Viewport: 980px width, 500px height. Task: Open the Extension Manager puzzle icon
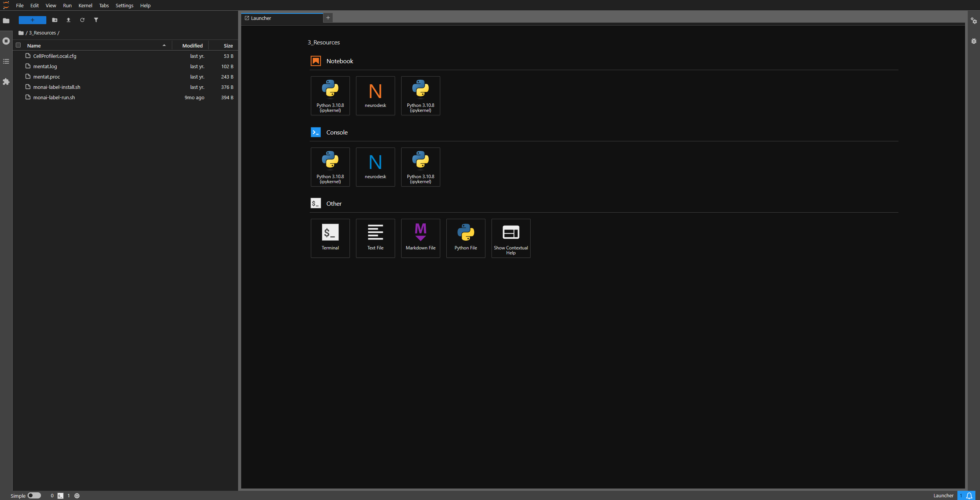point(6,82)
